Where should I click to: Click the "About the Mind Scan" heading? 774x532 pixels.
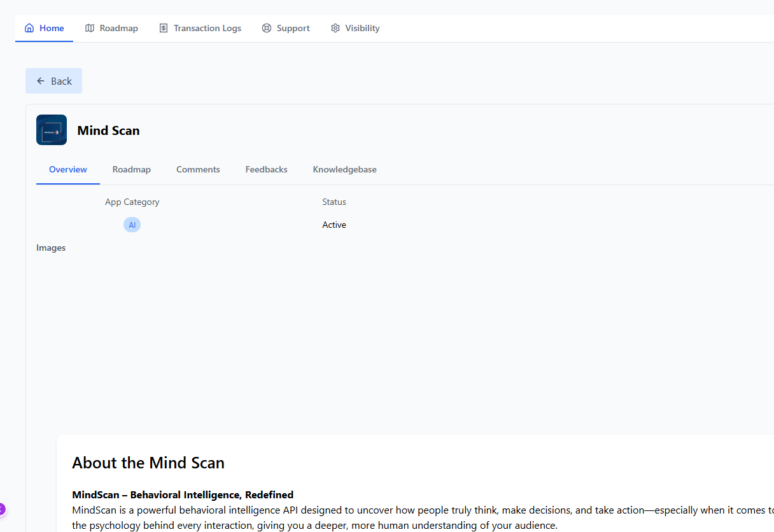tap(148, 463)
